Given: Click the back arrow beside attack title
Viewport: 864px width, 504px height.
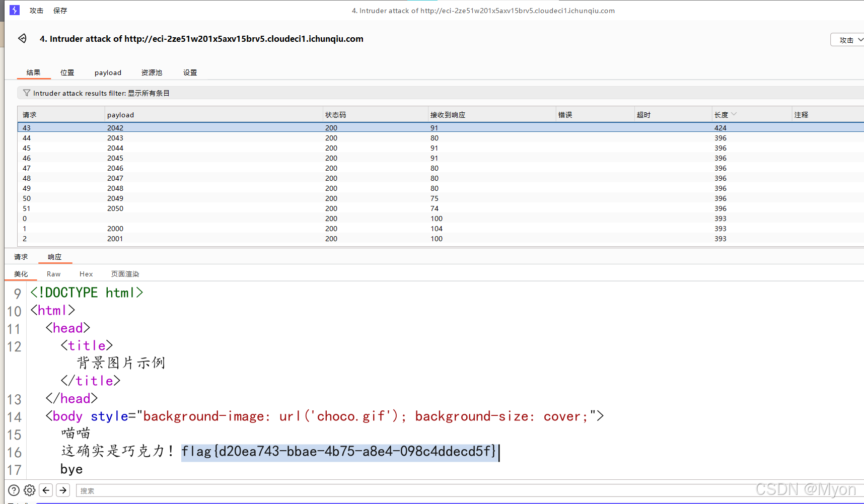Looking at the screenshot, I should point(22,38).
